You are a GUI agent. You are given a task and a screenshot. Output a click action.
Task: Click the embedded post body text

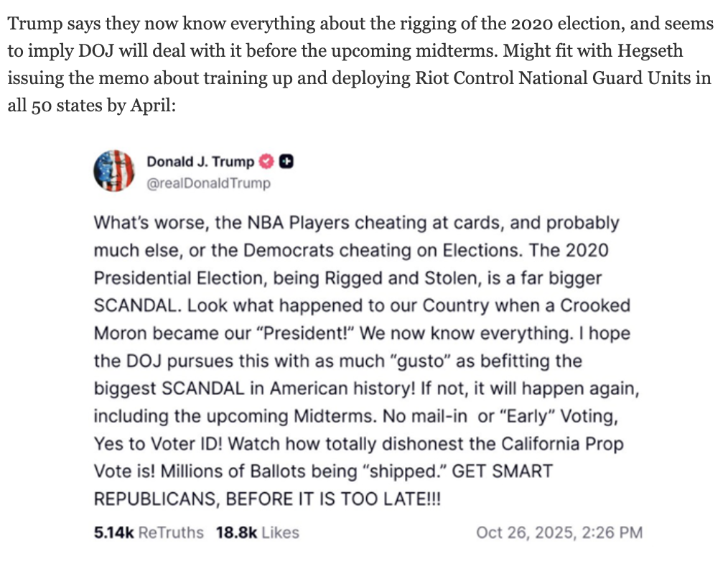tap(359, 359)
